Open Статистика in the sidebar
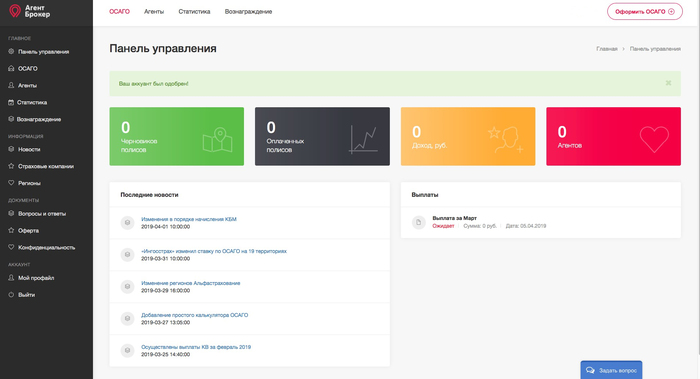This screenshot has width=700, height=379. click(28, 102)
